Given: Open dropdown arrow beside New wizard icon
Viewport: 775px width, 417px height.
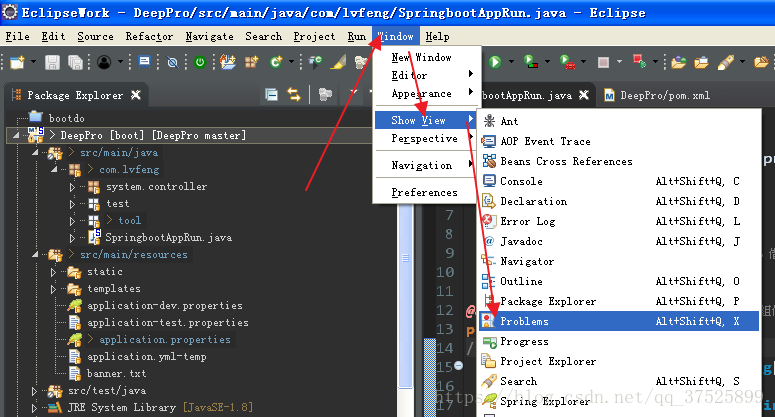Looking at the screenshot, I should click(33, 62).
